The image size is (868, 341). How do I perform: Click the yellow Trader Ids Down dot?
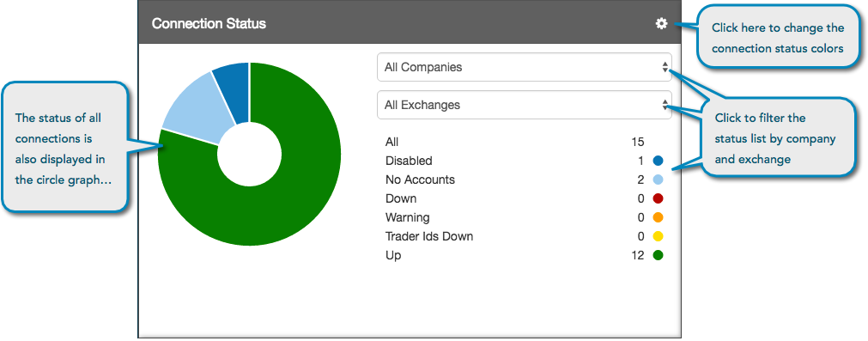point(659,236)
